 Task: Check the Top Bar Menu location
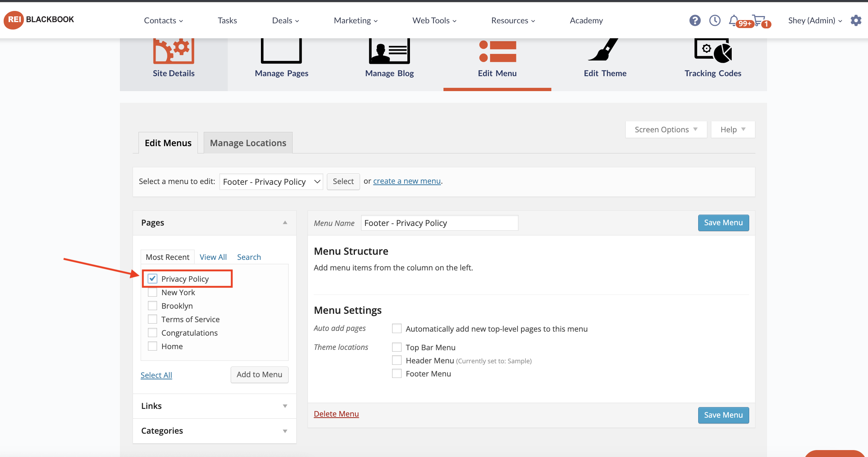click(x=397, y=347)
